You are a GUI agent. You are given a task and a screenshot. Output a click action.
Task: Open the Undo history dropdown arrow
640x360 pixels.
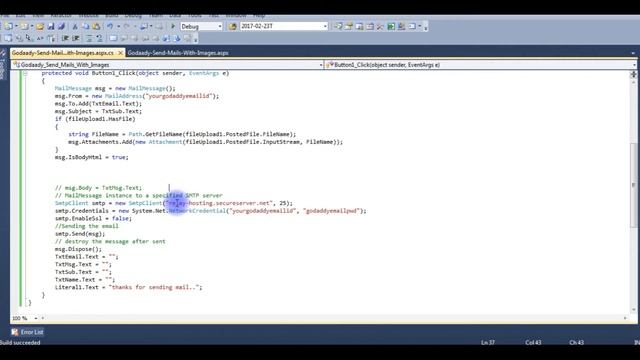(x=118, y=27)
